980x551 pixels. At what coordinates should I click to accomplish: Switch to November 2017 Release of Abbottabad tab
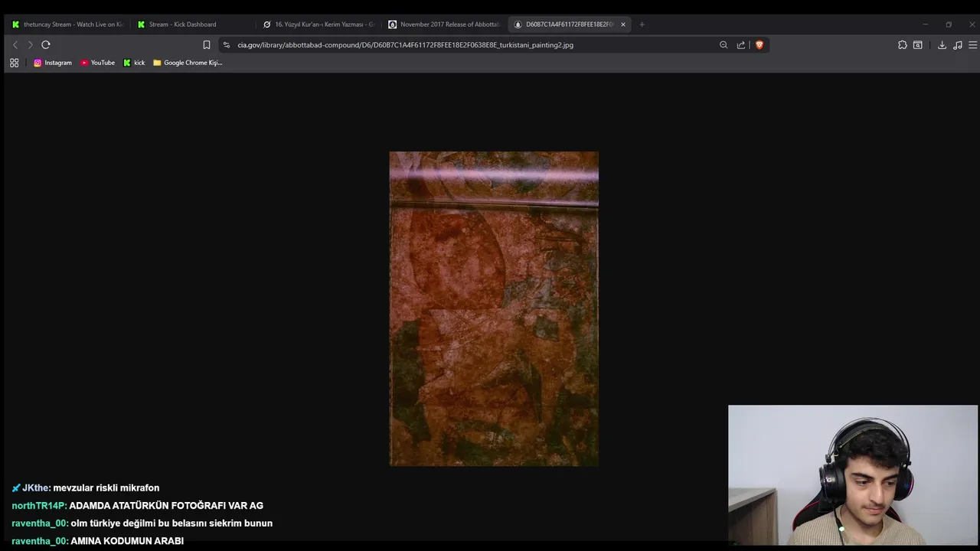444,24
